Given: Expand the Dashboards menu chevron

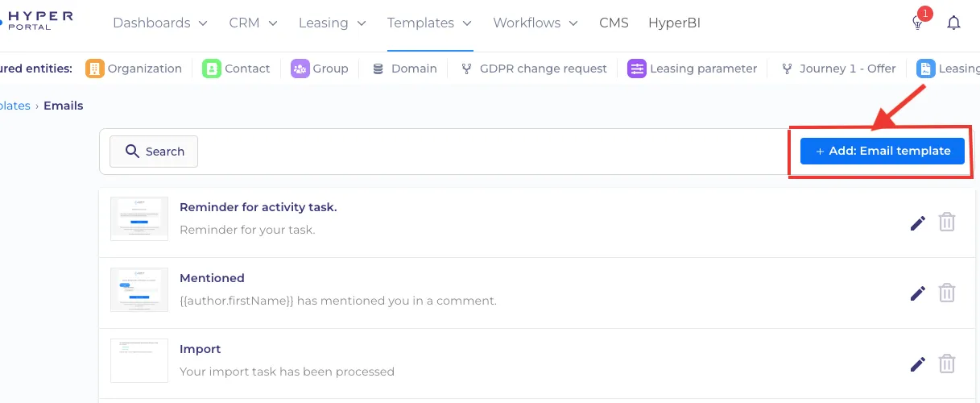Looking at the screenshot, I should pos(202,23).
